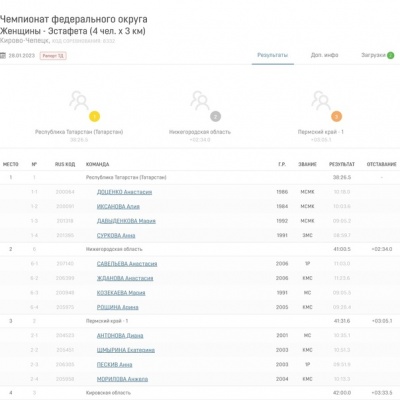
Task: Click the gold first place medal badge
Action: click(x=94, y=116)
